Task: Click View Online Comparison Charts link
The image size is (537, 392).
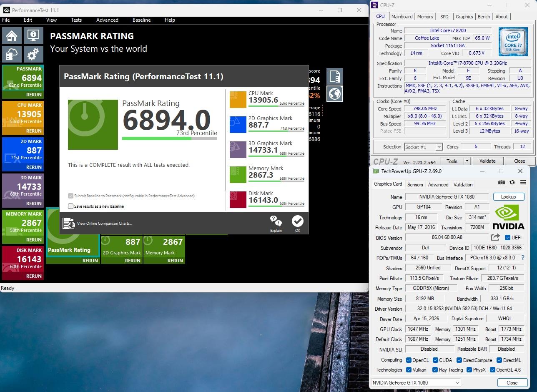Action: pyautogui.click(x=105, y=224)
